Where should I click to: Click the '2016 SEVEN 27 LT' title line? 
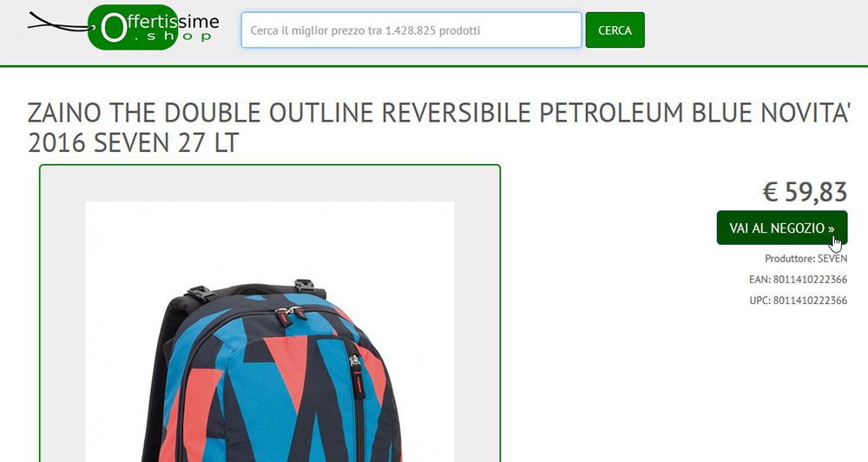pos(133,143)
